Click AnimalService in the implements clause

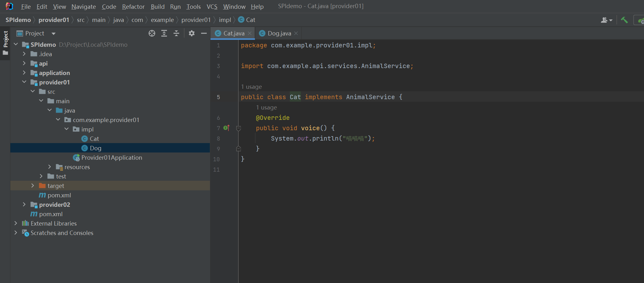(371, 97)
